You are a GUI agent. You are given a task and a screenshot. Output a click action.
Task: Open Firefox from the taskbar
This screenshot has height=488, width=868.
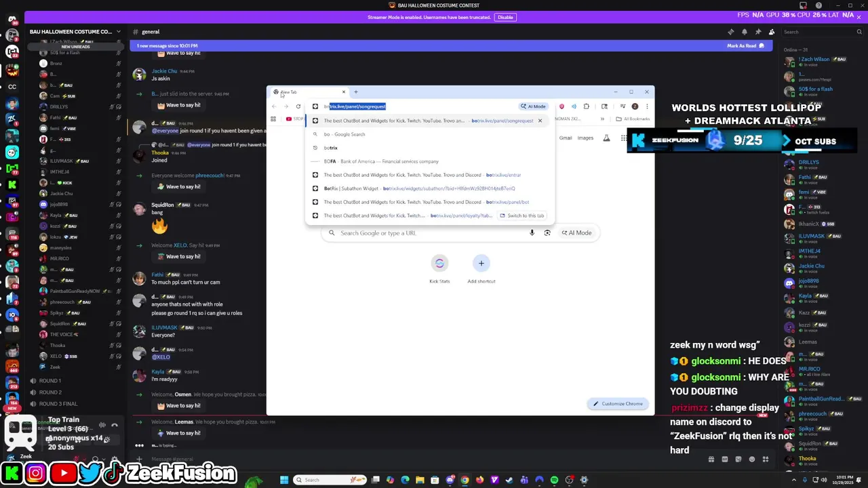pyautogui.click(x=479, y=480)
